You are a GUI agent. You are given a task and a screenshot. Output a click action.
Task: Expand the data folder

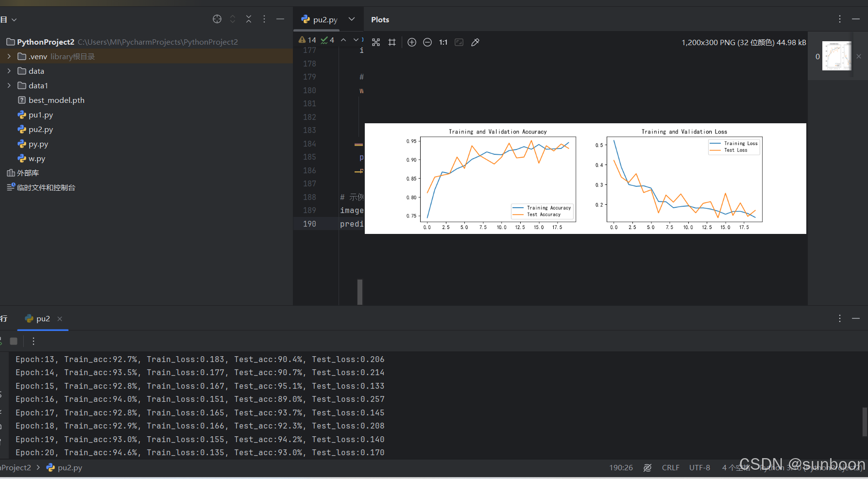9,71
